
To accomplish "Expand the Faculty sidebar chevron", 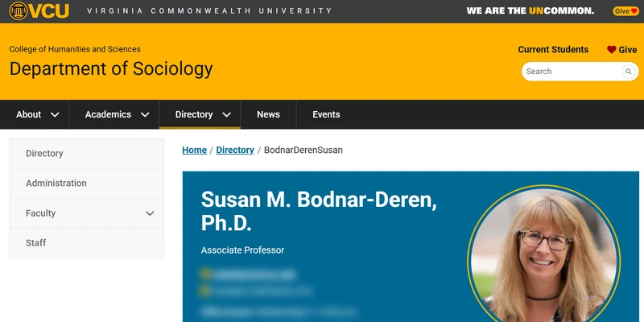I will pos(150,213).
